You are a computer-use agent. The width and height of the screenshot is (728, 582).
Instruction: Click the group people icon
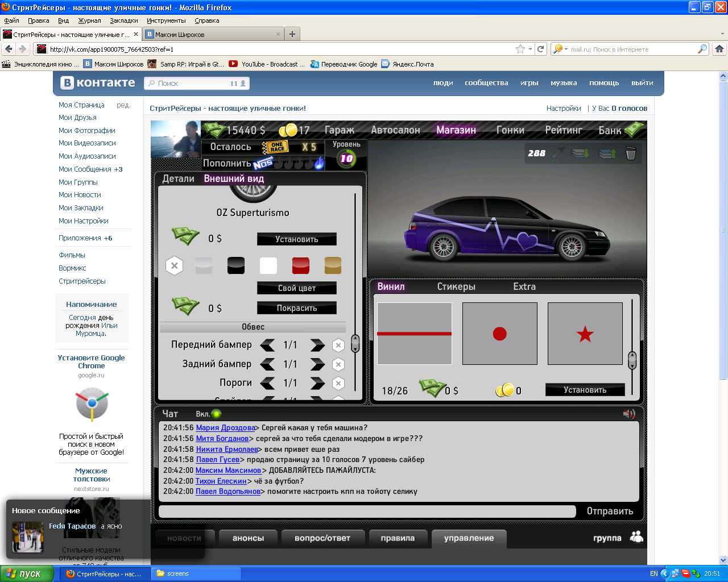636,537
